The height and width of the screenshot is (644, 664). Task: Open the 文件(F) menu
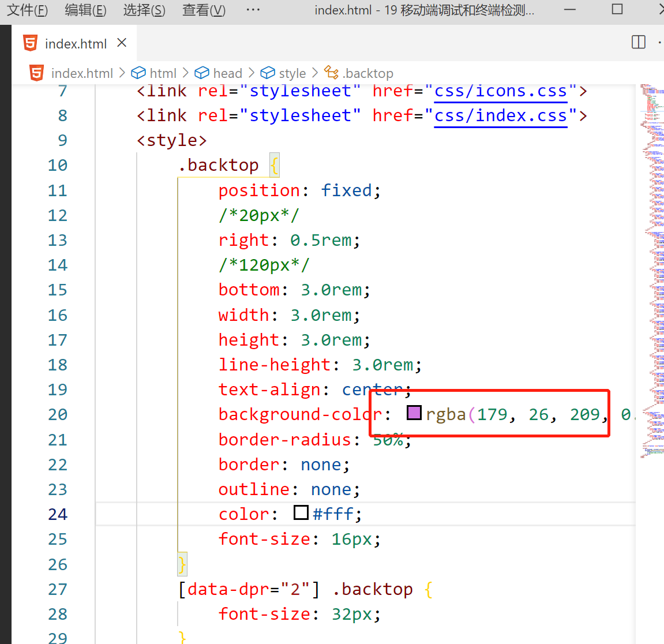28,10
